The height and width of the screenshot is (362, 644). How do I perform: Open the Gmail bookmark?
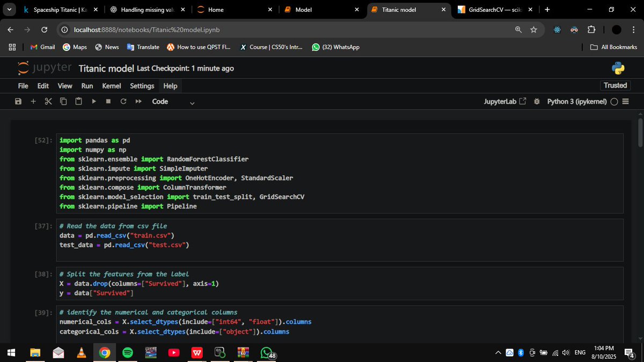point(42,47)
